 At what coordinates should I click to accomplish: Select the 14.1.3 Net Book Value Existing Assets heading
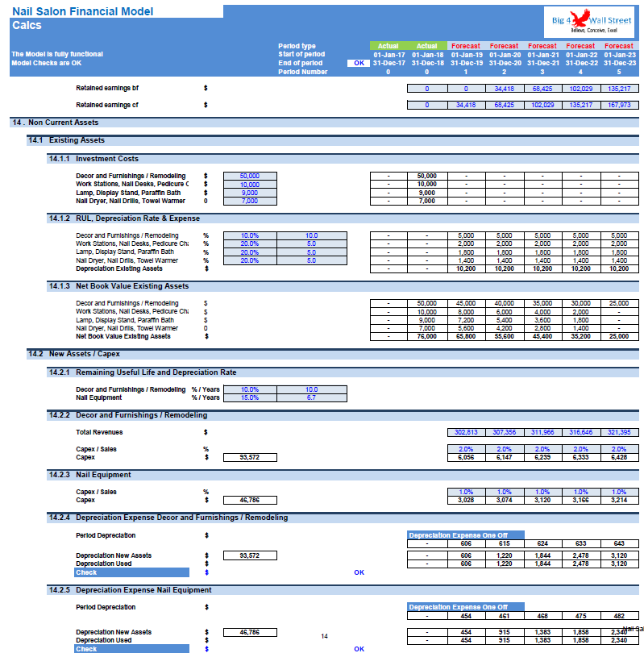pyautogui.click(x=343, y=286)
